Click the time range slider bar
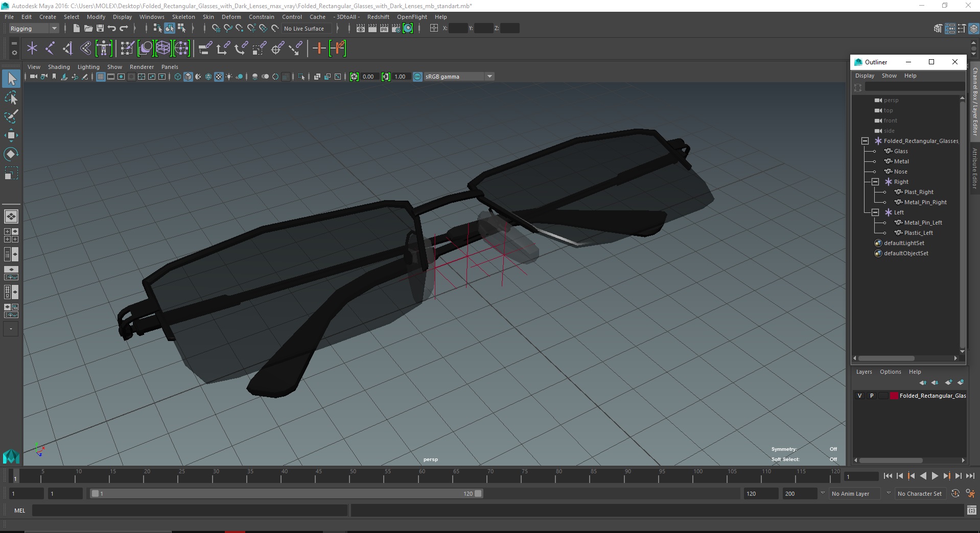Screen dimensions: 980x533 (286, 494)
